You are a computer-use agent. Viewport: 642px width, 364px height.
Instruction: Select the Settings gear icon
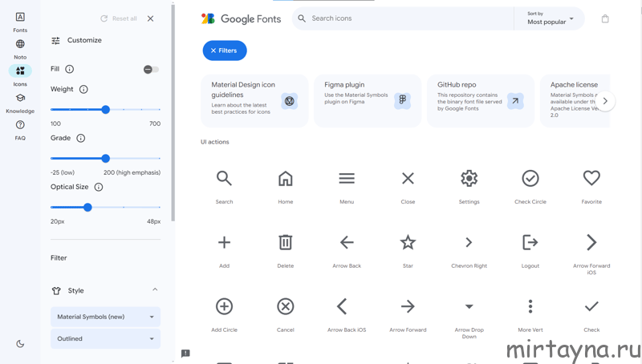469,179
